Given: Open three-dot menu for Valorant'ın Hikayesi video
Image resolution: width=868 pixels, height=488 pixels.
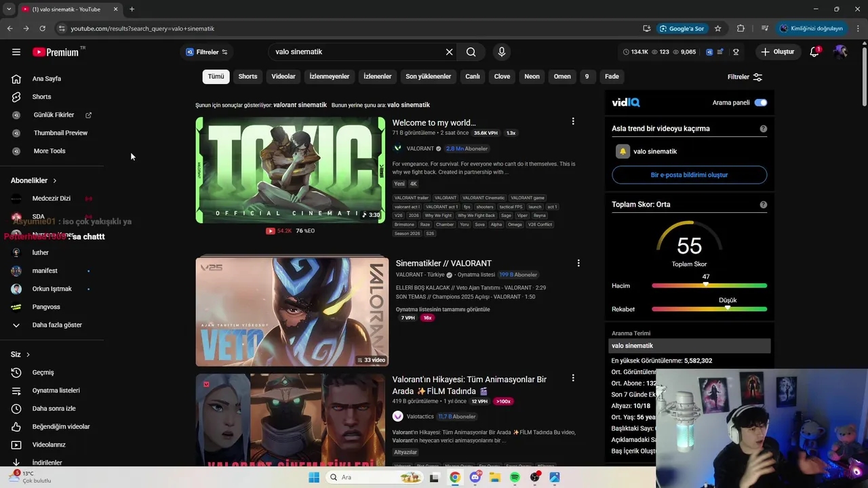Looking at the screenshot, I should coord(573,378).
